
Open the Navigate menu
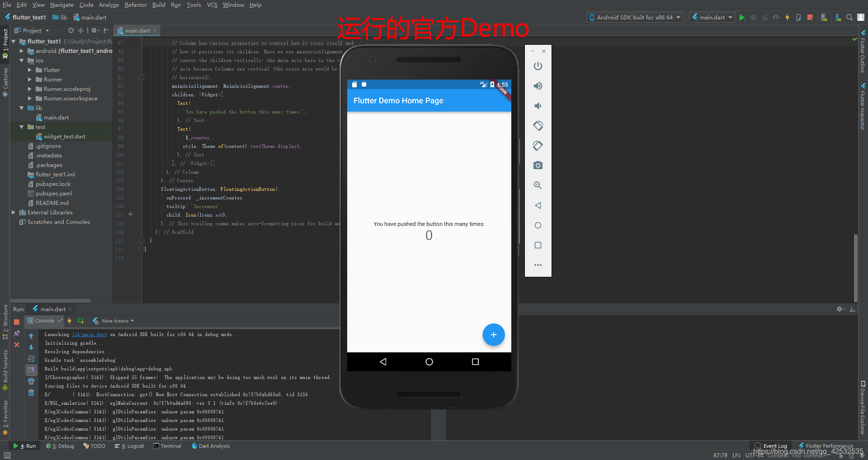click(62, 5)
